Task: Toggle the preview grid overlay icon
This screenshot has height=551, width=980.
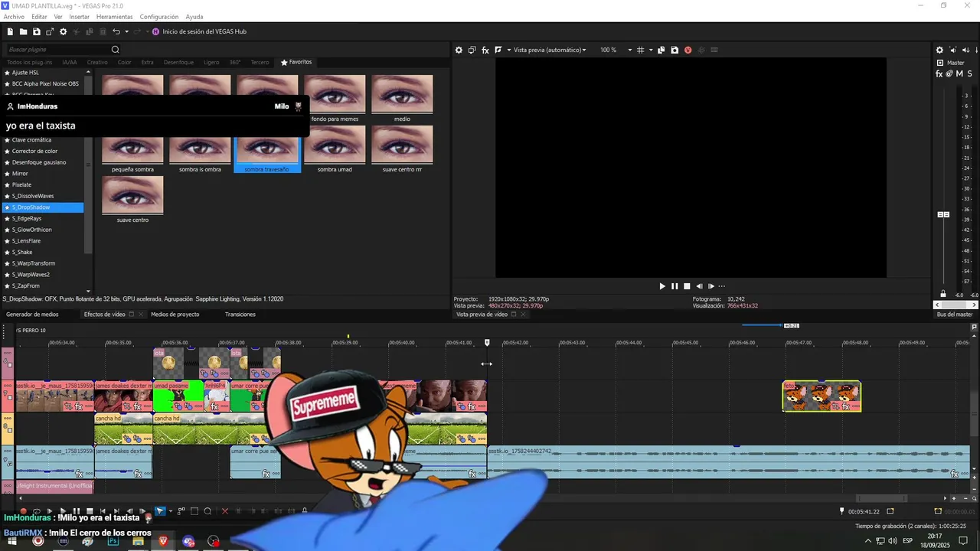Action: click(x=641, y=50)
